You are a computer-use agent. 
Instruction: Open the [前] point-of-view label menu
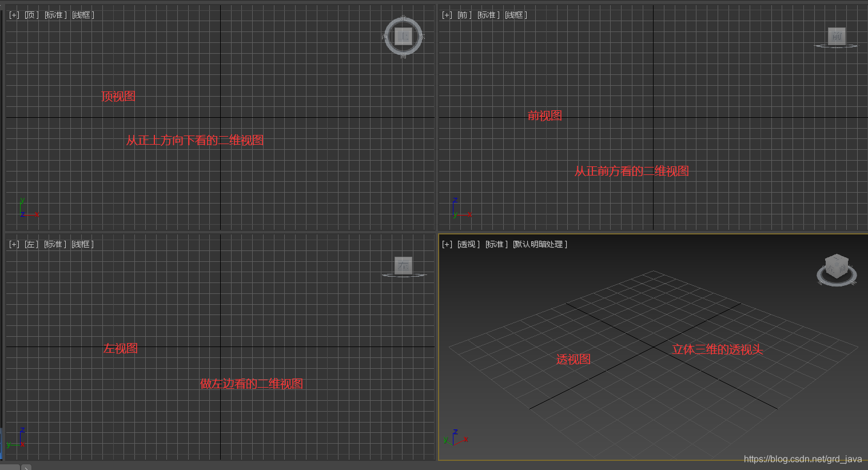pos(464,15)
